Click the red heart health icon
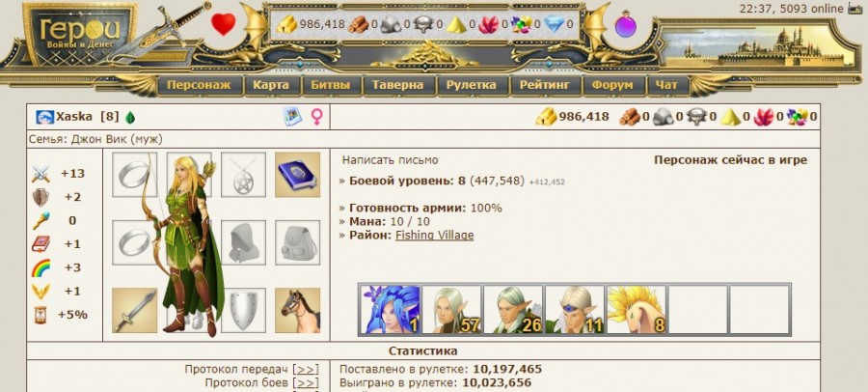This screenshot has height=392, width=868. click(224, 24)
